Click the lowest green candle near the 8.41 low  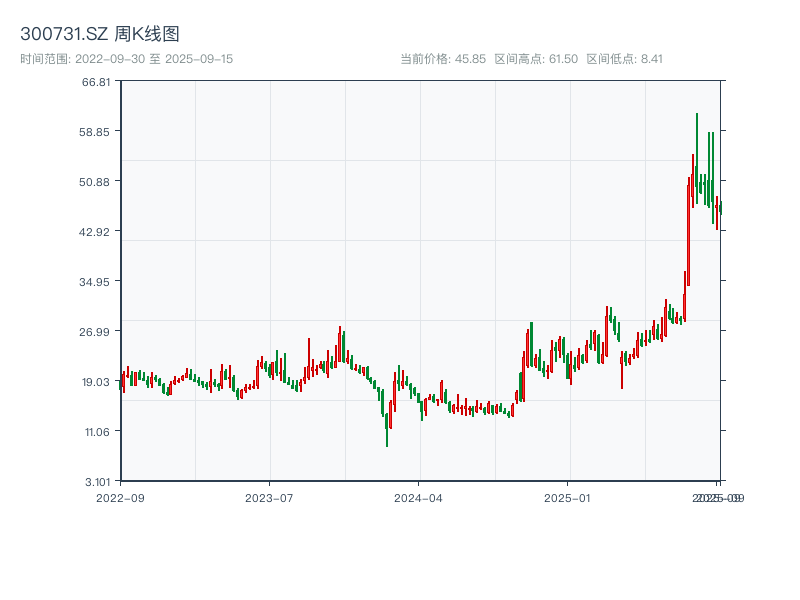387,430
